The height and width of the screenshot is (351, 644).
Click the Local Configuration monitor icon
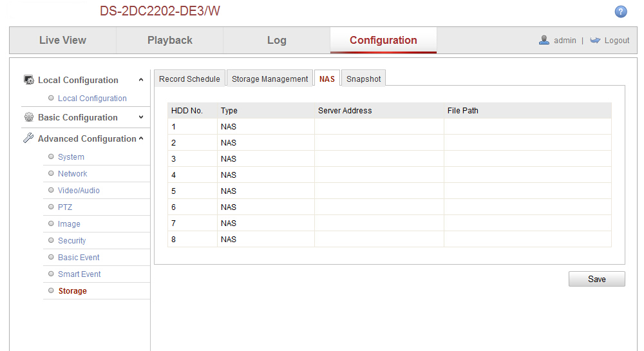[28, 80]
